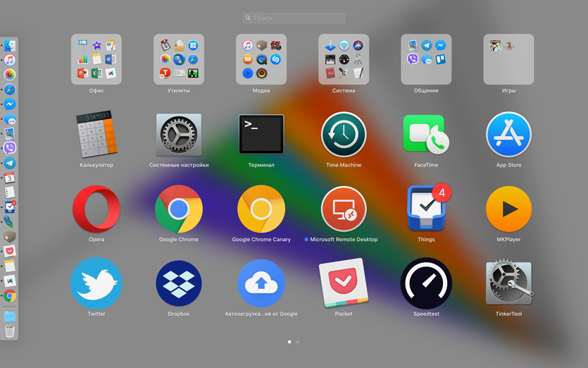Open the Система folder
The height and width of the screenshot is (368, 588).
[344, 59]
